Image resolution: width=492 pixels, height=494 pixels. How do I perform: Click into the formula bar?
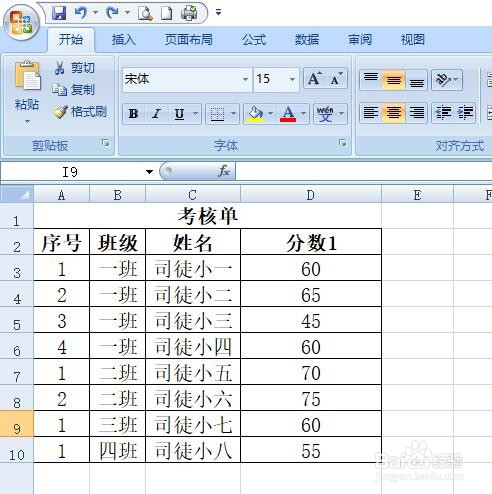[364, 171]
